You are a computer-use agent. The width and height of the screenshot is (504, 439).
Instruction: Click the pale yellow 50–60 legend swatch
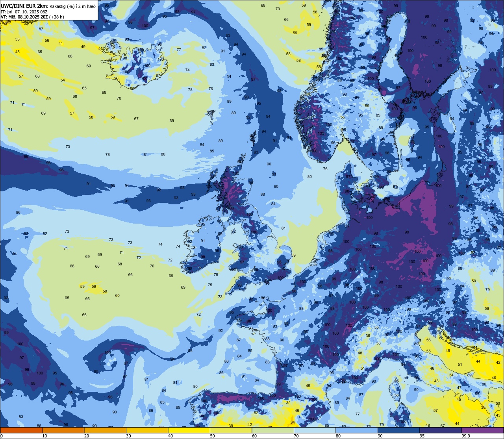[231, 430]
